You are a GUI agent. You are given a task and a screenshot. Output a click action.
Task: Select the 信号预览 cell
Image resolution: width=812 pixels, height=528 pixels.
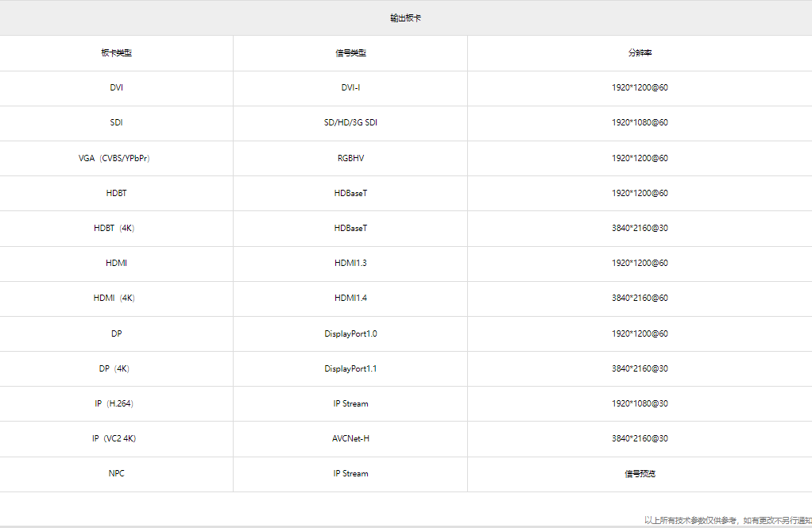640,474
